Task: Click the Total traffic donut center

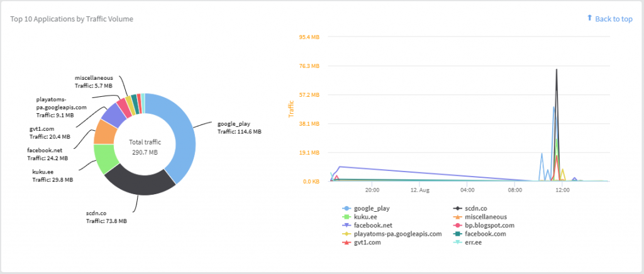Action: [x=145, y=147]
